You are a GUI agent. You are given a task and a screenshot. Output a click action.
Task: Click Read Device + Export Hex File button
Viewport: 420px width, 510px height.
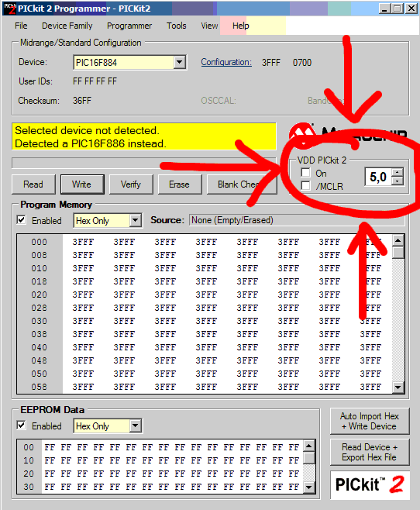(370, 452)
